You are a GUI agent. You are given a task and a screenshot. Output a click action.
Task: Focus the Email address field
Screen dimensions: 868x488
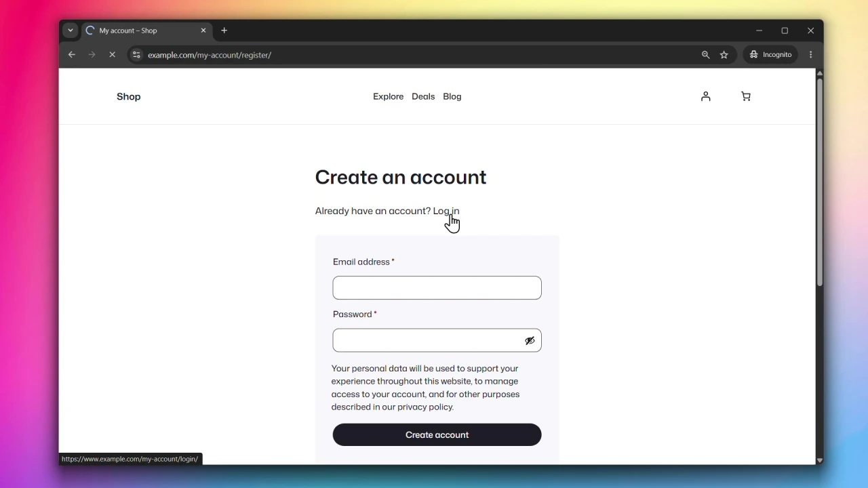pos(437,288)
